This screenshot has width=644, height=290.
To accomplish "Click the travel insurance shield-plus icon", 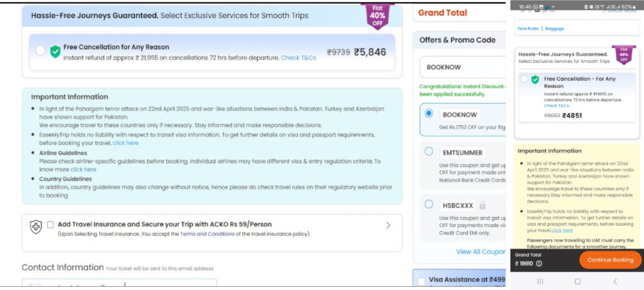I will [36, 228].
